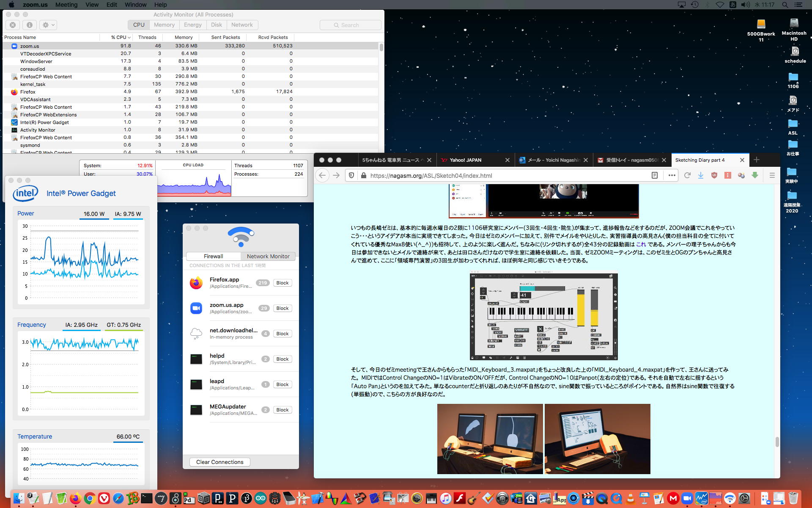This screenshot has height=508, width=812.
Task: Open Firefox reader view icon
Action: pos(654,175)
